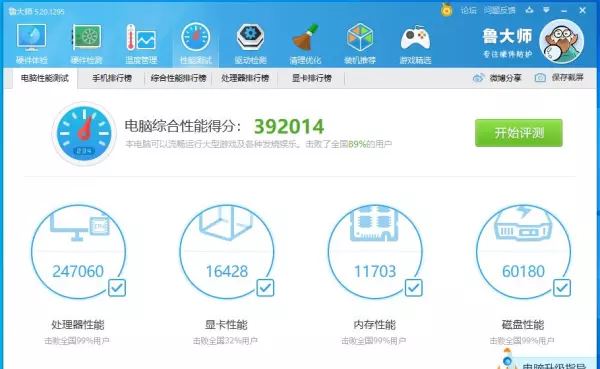The width and height of the screenshot is (600, 369).
Task: Switch to 显卡排行榜 tab
Action: pyautogui.click(x=311, y=78)
